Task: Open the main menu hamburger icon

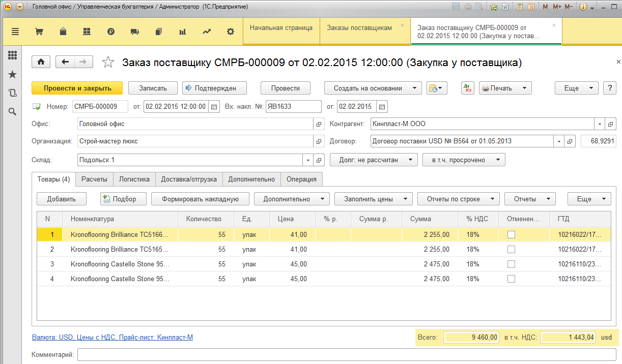Action: coord(15,32)
